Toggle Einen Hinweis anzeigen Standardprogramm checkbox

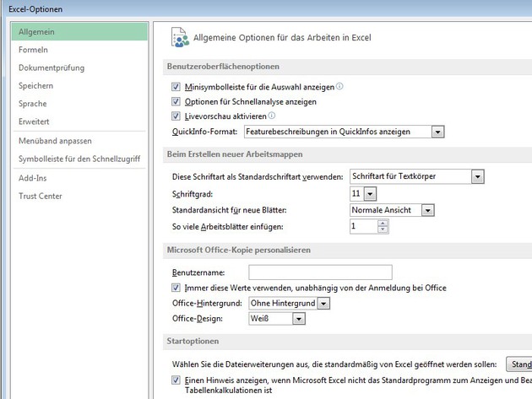click(x=176, y=380)
